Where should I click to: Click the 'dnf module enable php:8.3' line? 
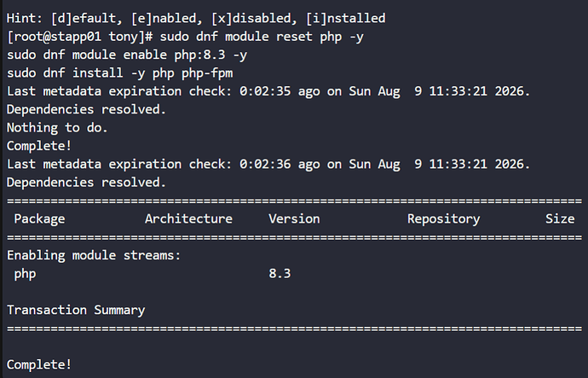coord(127,55)
